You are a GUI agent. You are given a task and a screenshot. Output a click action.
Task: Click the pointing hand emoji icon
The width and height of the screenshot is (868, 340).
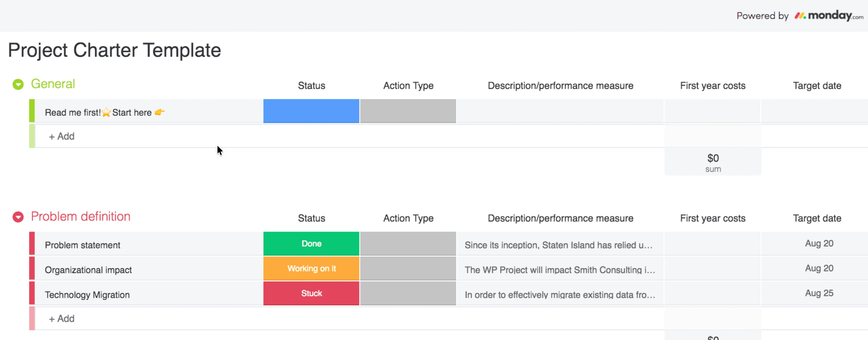(159, 112)
